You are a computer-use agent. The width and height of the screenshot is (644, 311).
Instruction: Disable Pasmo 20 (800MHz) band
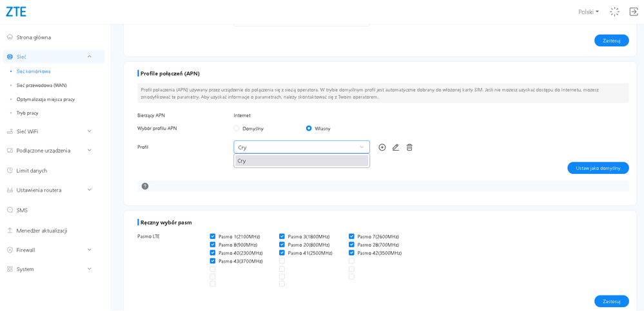pos(282,245)
